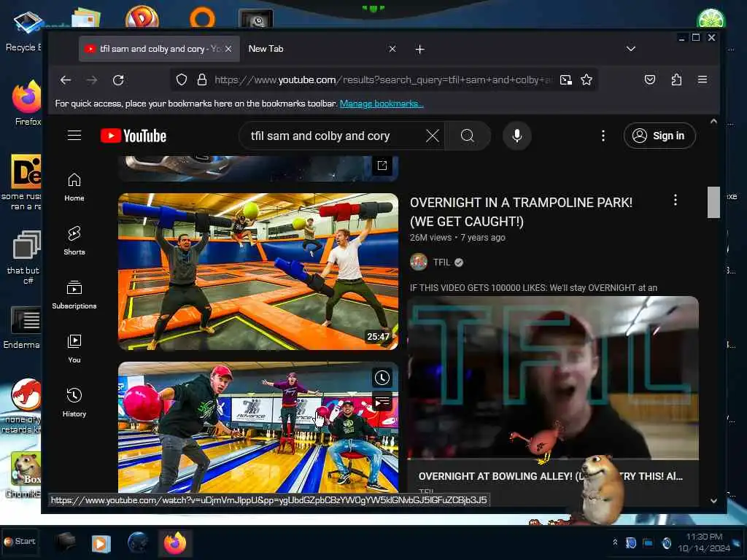Open OVERNIGHT IN A TRAMPOLINE PARK title
The width and height of the screenshot is (747, 560).
(521, 212)
